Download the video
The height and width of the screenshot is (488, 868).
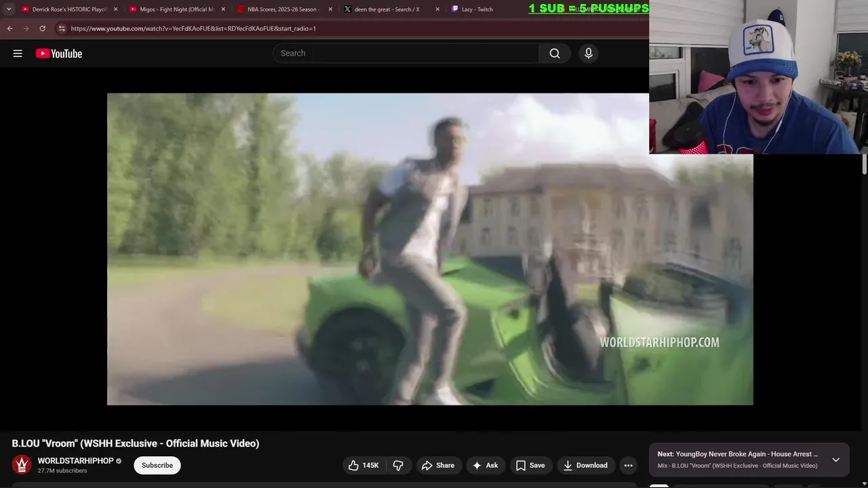[x=585, y=465]
